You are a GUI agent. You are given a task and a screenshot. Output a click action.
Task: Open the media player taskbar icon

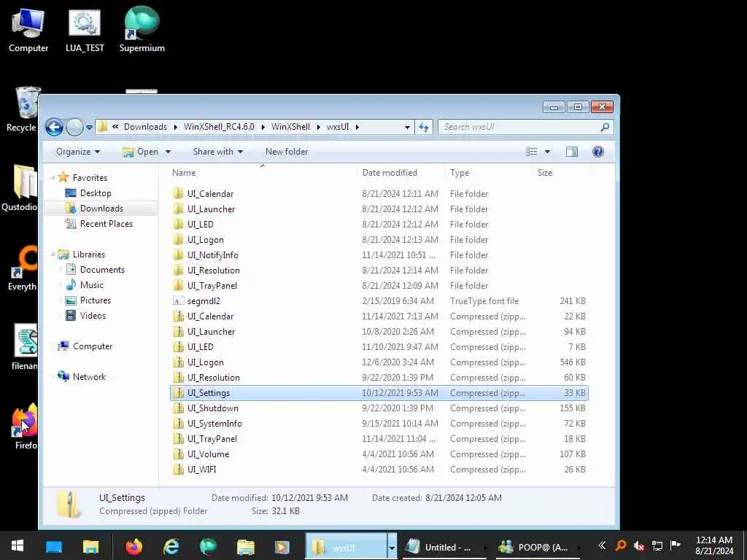pyautogui.click(x=282, y=546)
